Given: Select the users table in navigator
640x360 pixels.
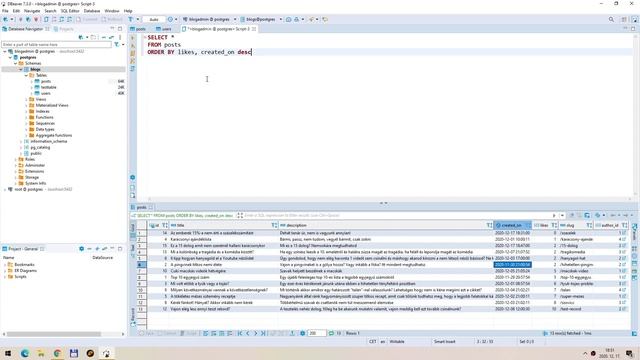Looking at the screenshot, I should point(45,93).
